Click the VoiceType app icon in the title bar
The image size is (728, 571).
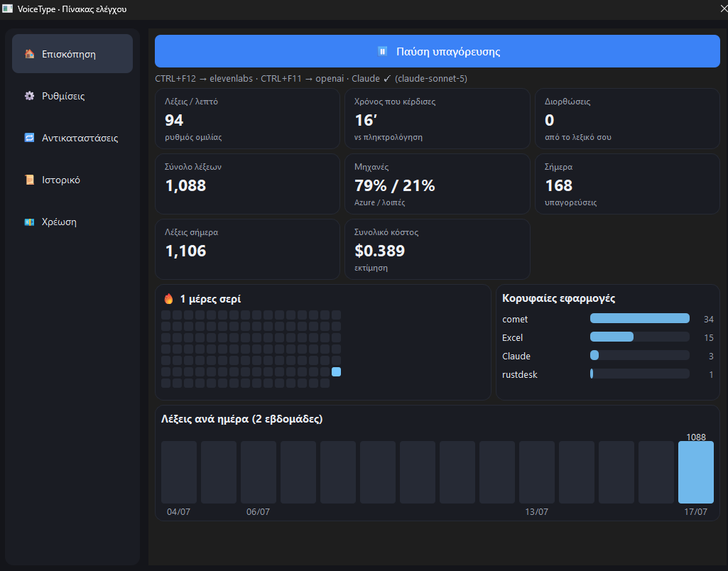(7, 9)
